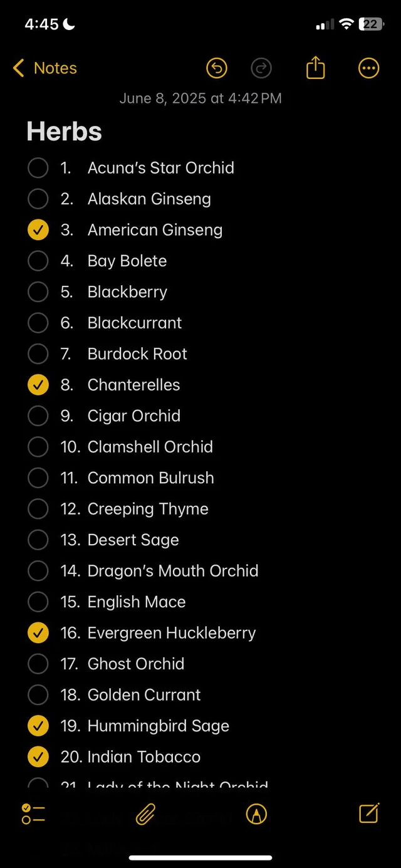Go back to Notes list
This screenshot has width=401, height=868.
[45, 68]
